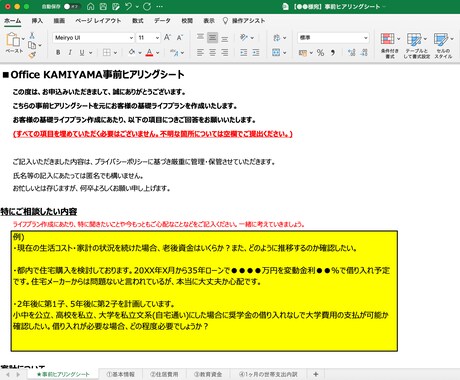This screenshot has width=460, height=380.
Task: Open the 表示 ribbon tab
Action: [209, 21]
